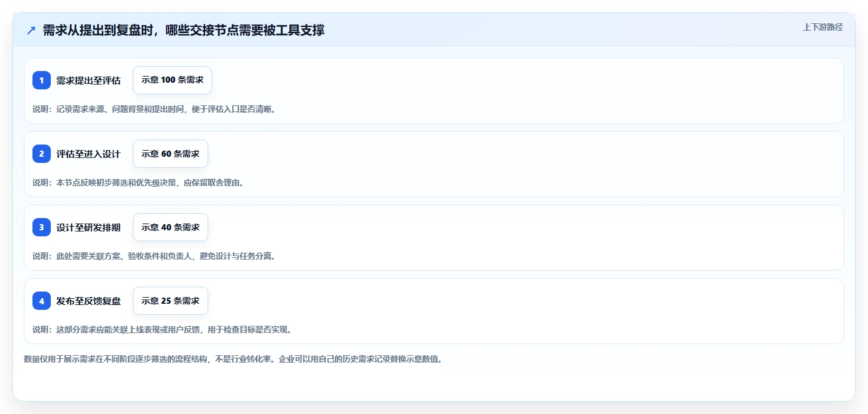This screenshot has width=868, height=414.
Task: Click the description about 上线表现或用户反馈
Action: tap(162, 329)
